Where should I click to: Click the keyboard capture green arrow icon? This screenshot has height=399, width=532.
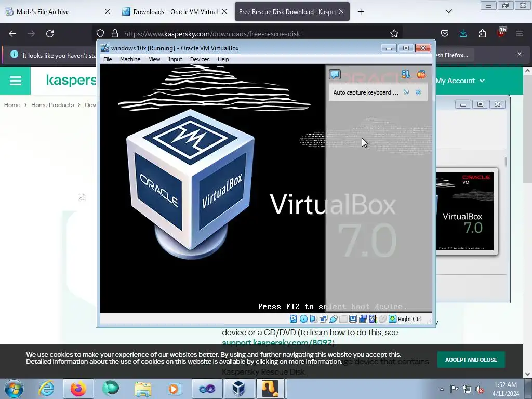coord(393,319)
